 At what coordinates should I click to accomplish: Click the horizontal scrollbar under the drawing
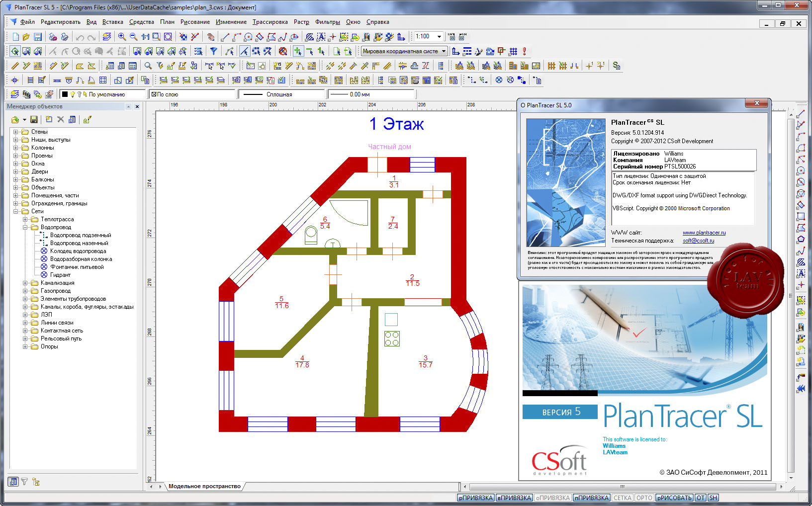tap(622, 487)
